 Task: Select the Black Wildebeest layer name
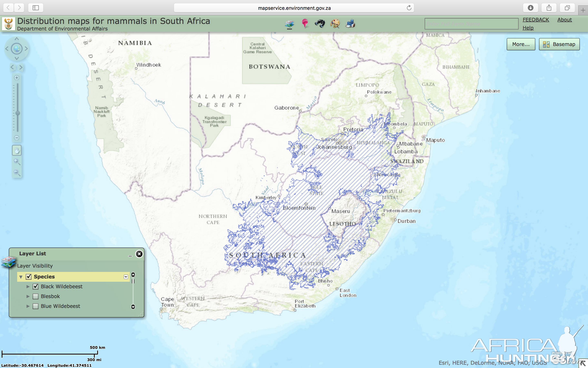coord(61,286)
